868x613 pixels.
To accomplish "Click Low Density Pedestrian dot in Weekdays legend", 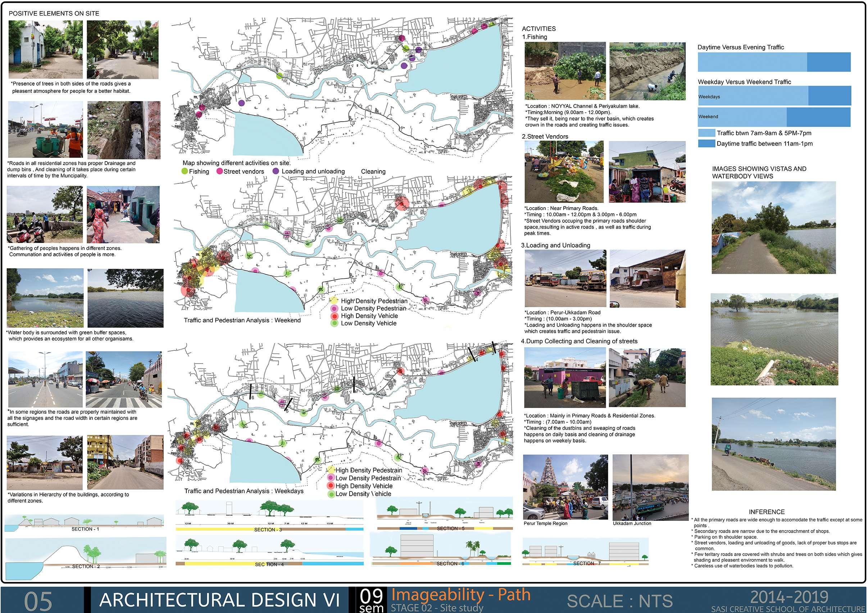I will pyautogui.click(x=331, y=478).
